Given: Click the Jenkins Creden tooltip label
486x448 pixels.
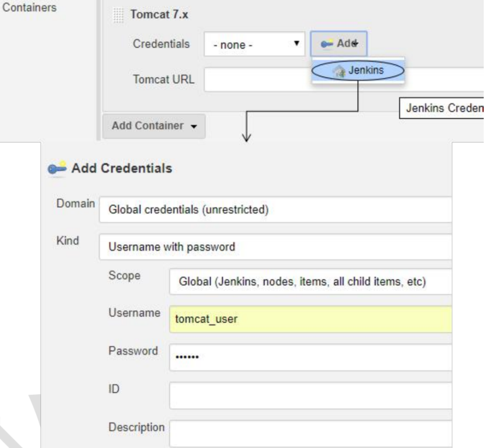Looking at the screenshot, I should pyautogui.click(x=441, y=108).
